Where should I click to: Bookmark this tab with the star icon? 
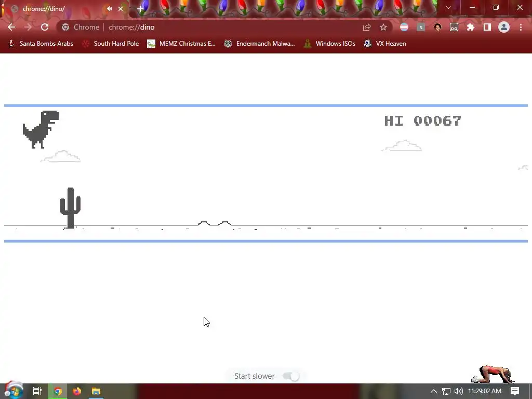pos(383,27)
